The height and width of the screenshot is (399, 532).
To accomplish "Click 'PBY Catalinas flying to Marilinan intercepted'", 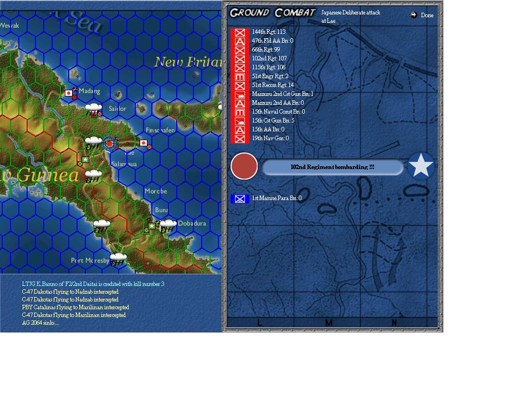I will tap(75, 308).
